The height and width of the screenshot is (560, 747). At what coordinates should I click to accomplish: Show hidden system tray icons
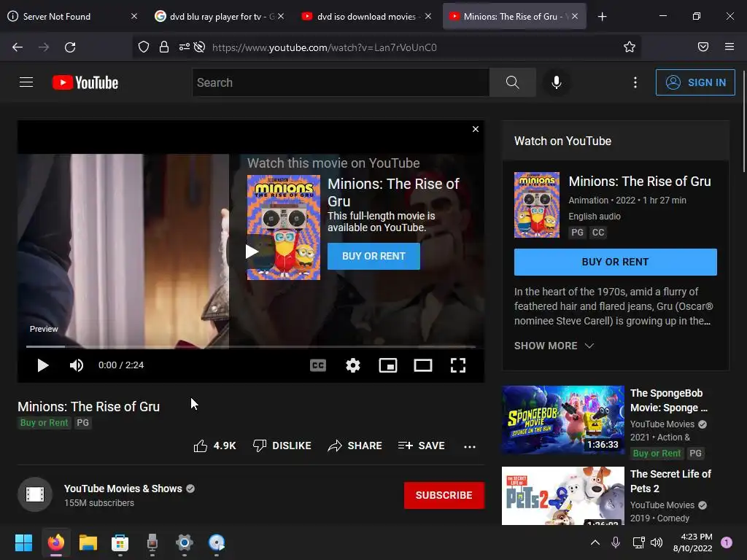[595, 542]
